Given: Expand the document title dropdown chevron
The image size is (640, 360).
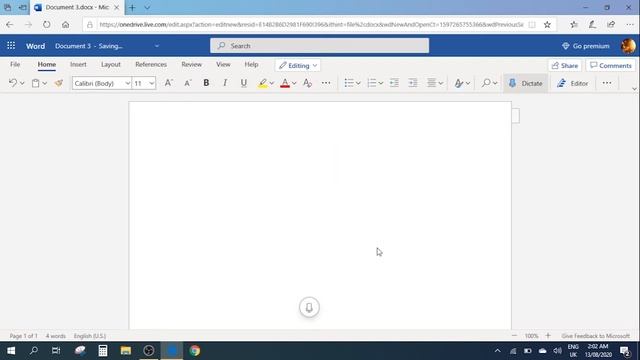Looking at the screenshot, I should (157, 46).
